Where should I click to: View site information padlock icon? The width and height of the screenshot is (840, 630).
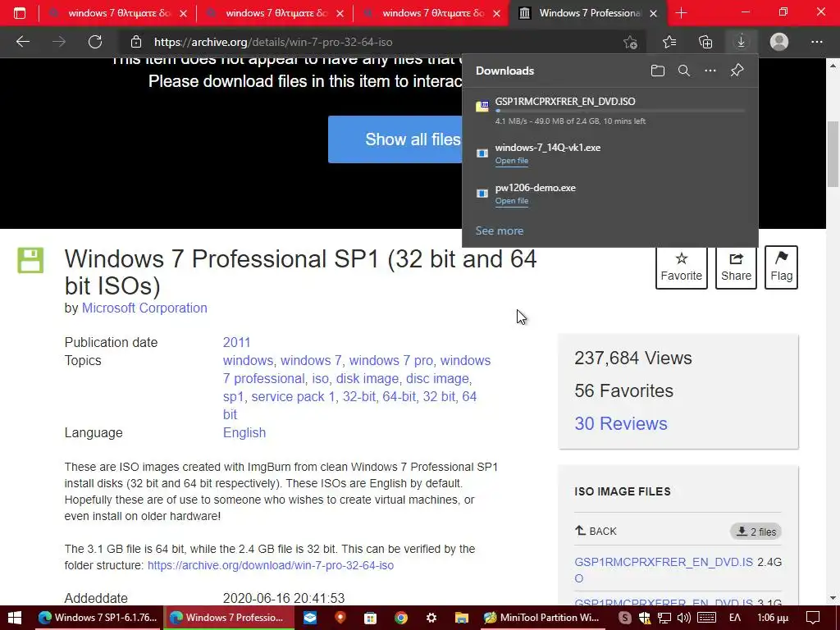136,42
